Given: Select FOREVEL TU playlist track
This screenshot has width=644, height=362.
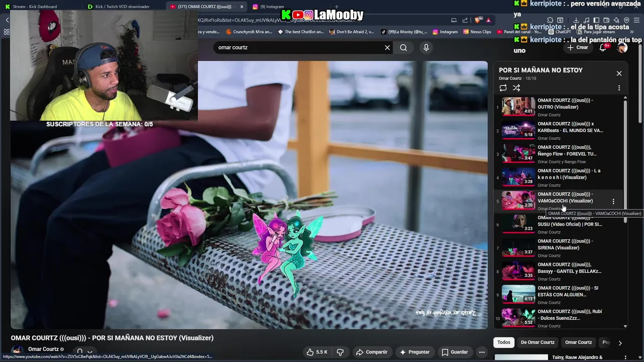Looking at the screenshot, I should click(x=559, y=154).
